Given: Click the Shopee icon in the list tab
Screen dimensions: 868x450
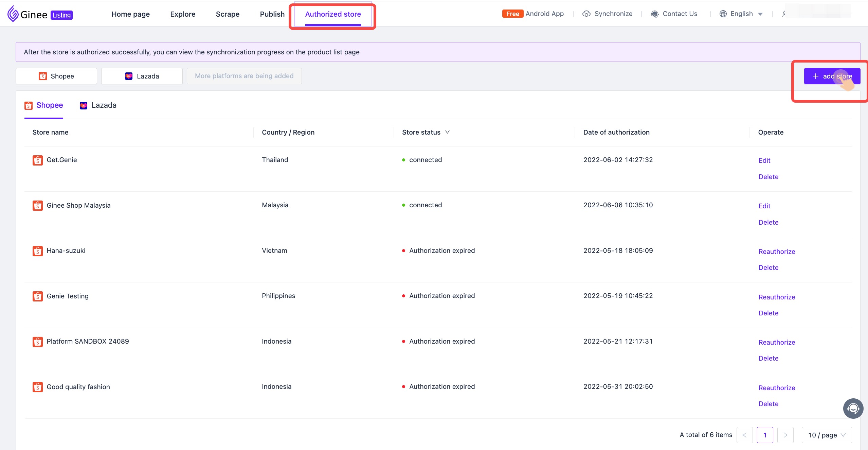Looking at the screenshot, I should [x=29, y=106].
